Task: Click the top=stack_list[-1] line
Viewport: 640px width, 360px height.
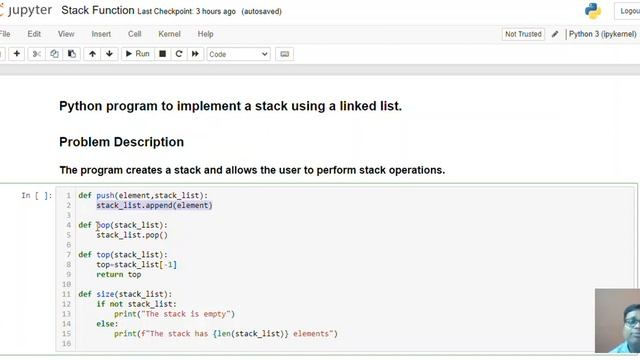Action: [x=136, y=264]
